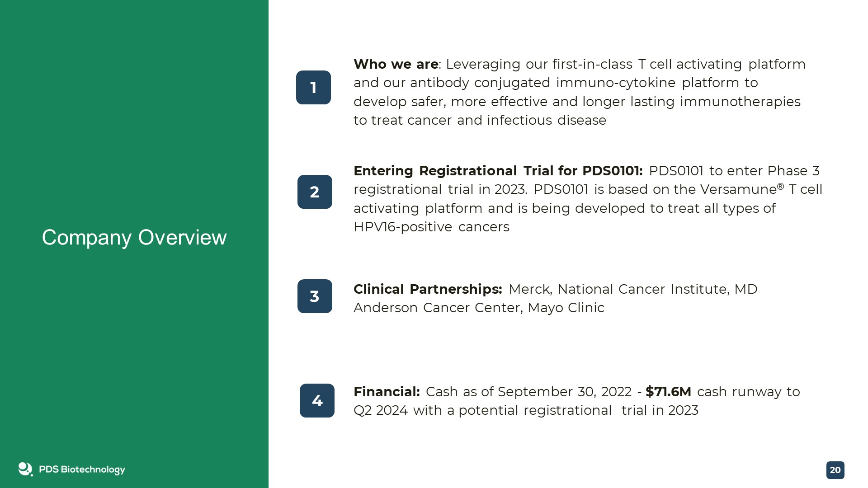Click the number 2 badge
The height and width of the screenshot is (488, 868).
[315, 192]
